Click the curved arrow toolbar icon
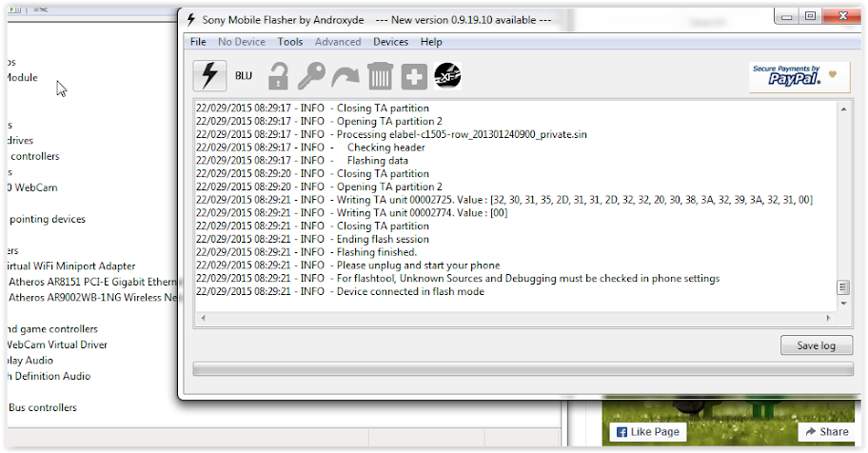Screen dimensions: 868x453 click(345, 77)
